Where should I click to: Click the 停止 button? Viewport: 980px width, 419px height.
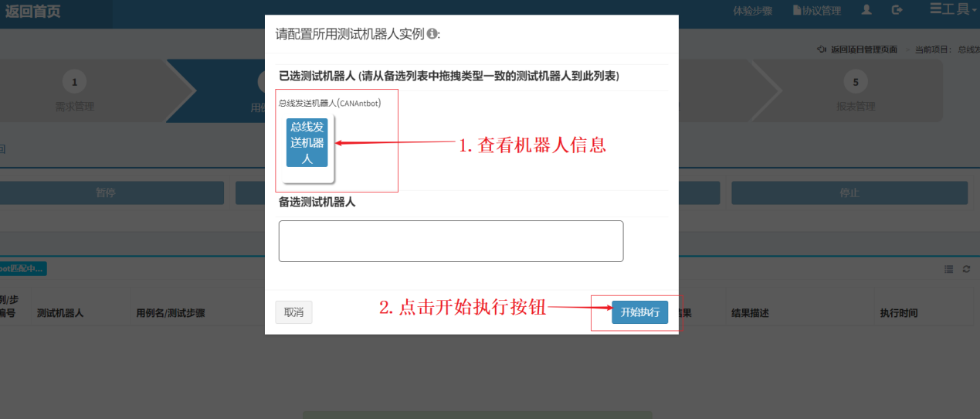pyautogui.click(x=849, y=192)
